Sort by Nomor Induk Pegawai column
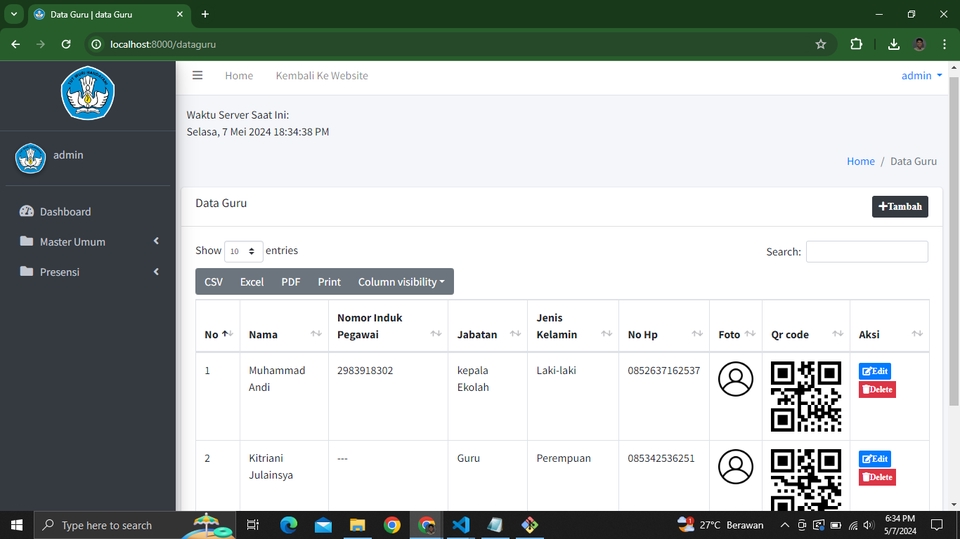960x539 pixels. tap(388, 326)
